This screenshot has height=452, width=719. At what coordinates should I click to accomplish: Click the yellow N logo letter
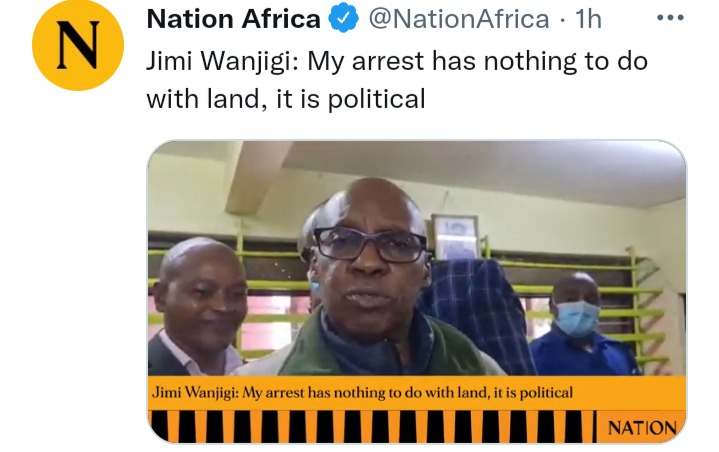tap(78, 46)
